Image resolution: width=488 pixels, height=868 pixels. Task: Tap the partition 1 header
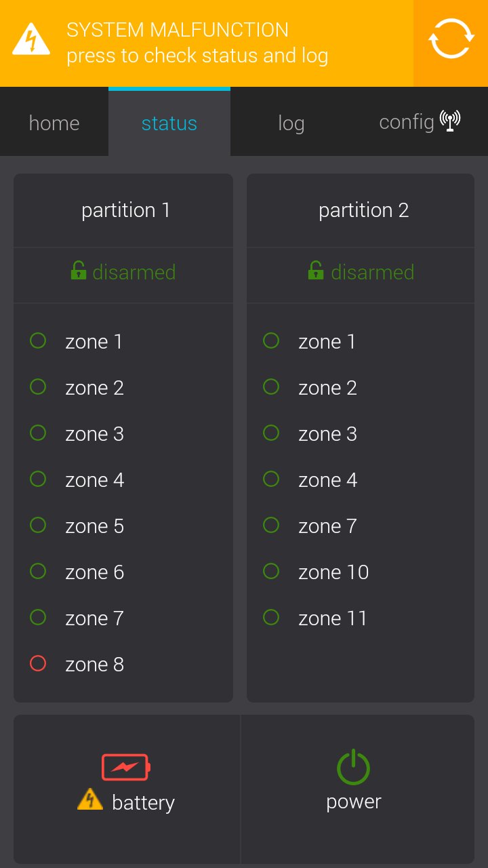point(125,210)
